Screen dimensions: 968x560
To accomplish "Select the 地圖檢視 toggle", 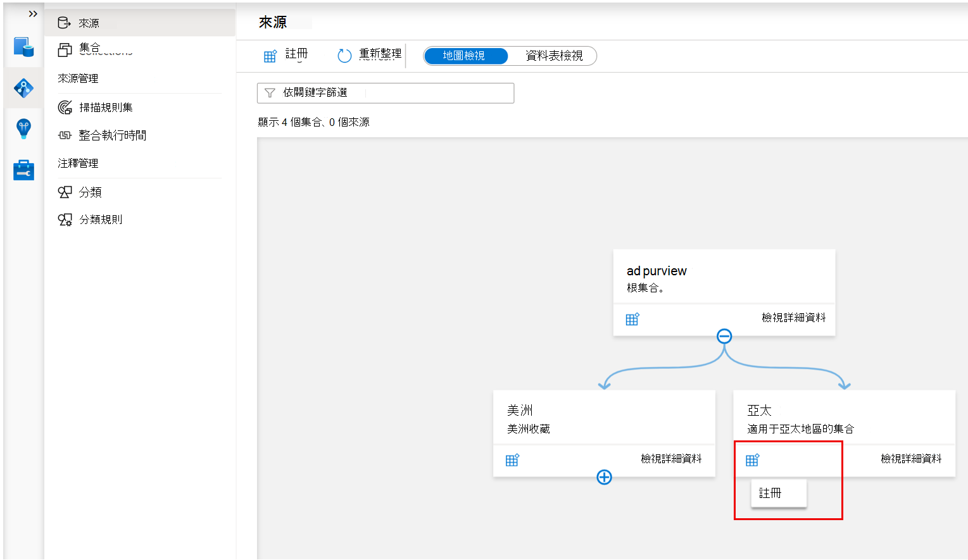I will [x=466, y=56].
